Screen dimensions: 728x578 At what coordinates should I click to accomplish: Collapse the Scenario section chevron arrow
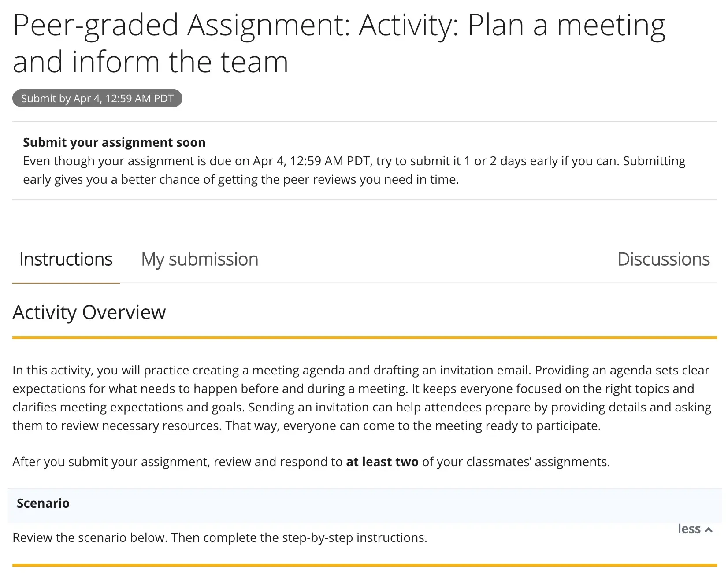(x=709, y=530)
